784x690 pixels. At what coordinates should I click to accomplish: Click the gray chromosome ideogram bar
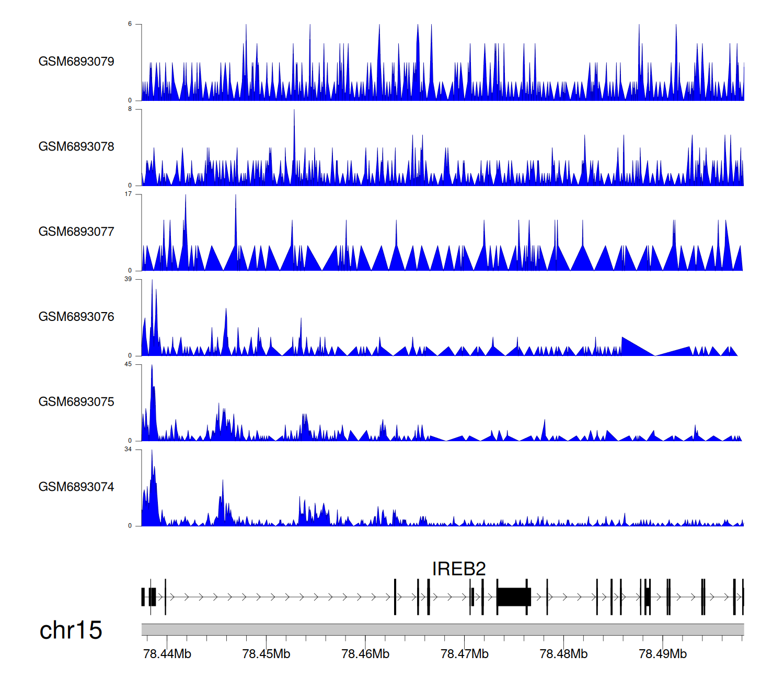point(442,629)
